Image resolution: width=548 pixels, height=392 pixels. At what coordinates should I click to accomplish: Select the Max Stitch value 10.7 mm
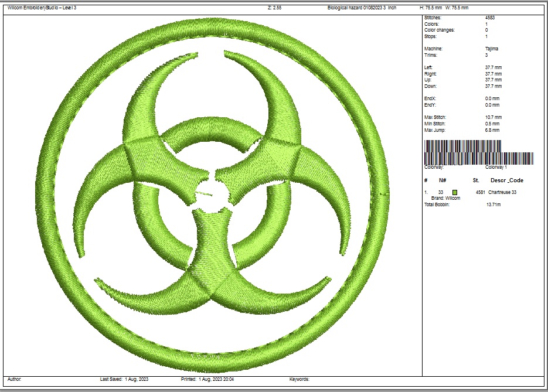coord(493,117)
